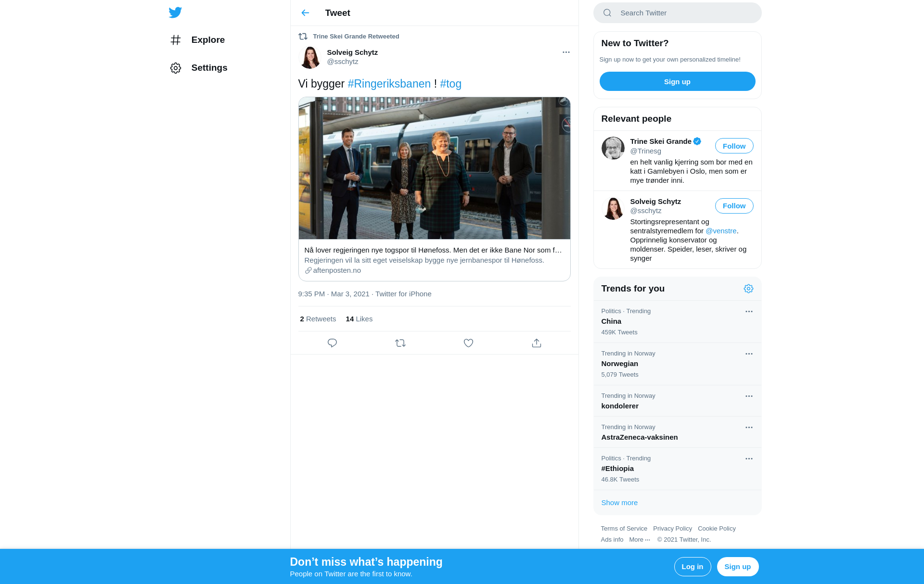This screenshot has width=924, height=584.
Task: Follow Solveig Schytz
Action: point(734,206)
